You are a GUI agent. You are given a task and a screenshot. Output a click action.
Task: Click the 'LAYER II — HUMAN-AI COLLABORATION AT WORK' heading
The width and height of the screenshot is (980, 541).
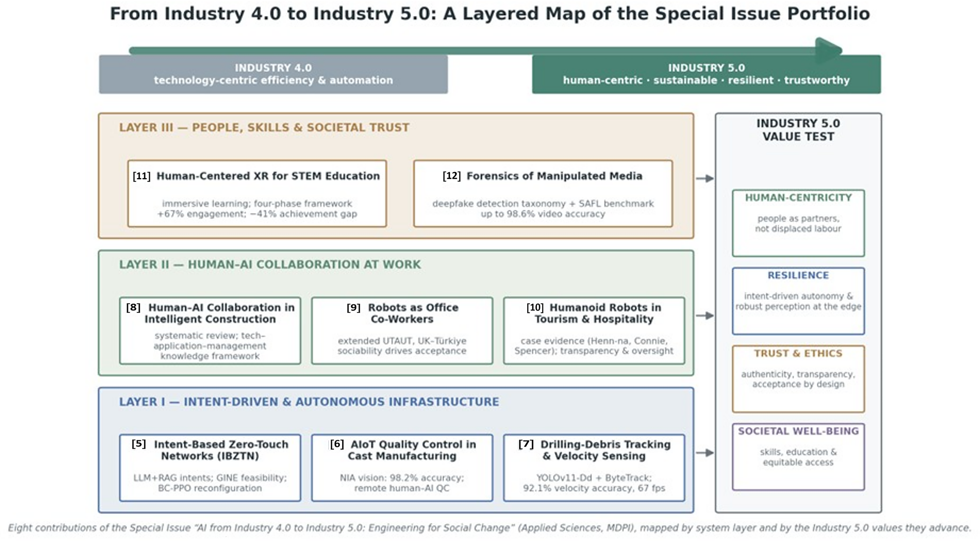click(270, 265)
